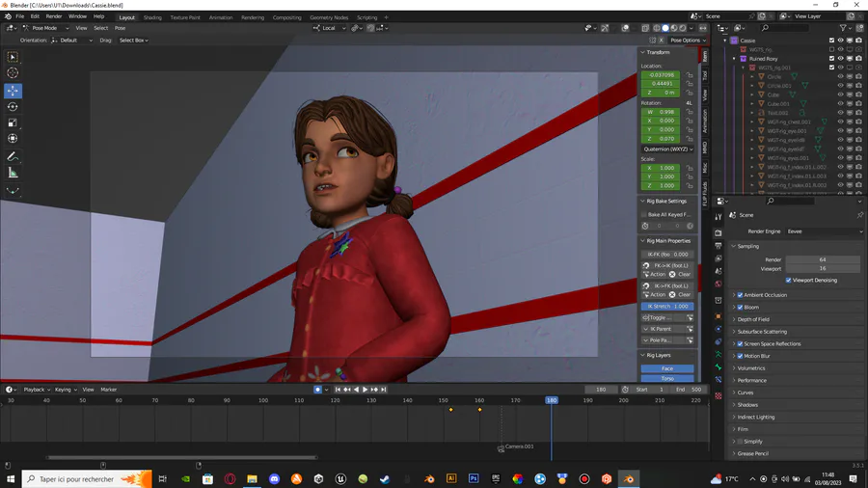The width and height of the screenshot is (868, 488).
Task: Select the Select Box tool
Action: click(x=13, y=57)
